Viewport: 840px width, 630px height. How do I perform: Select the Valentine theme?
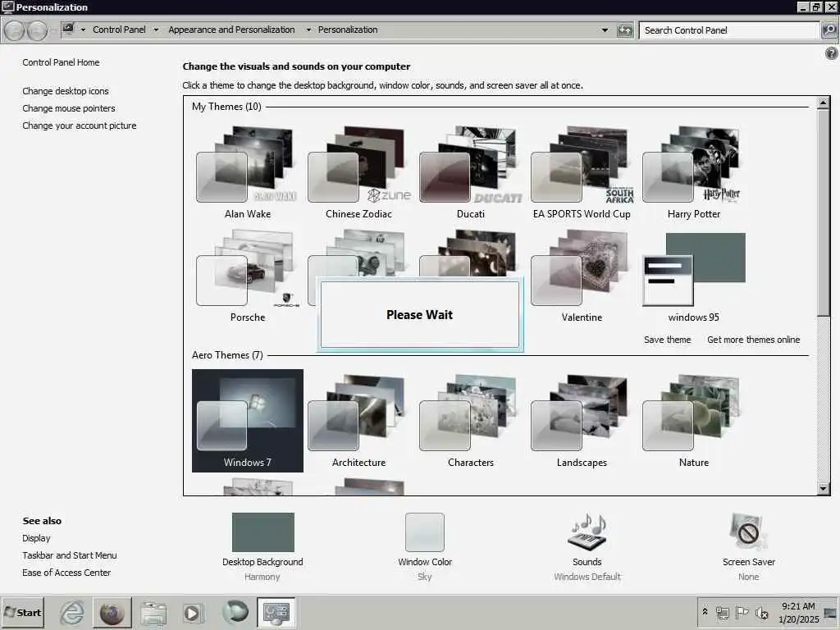[582, 276]
